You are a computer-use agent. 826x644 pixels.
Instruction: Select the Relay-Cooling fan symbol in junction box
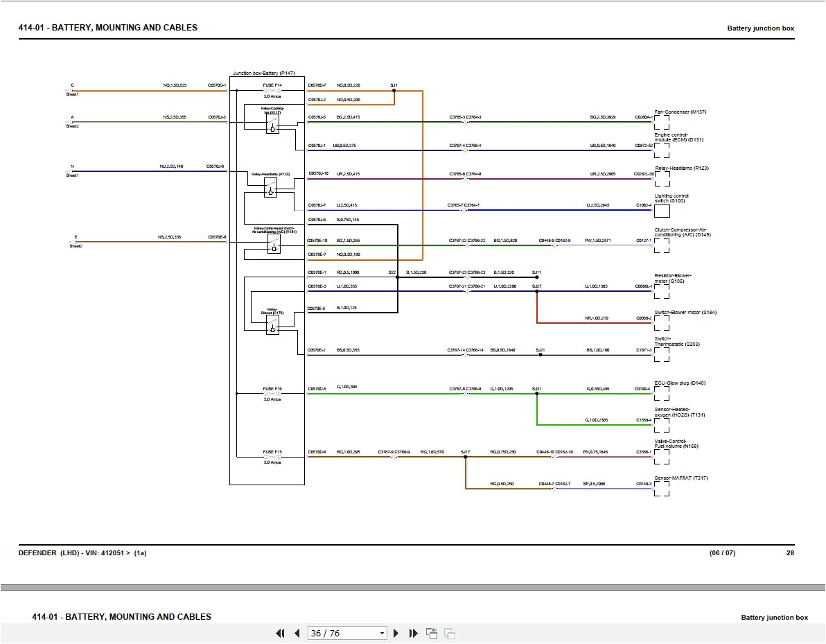click(272, 125)
